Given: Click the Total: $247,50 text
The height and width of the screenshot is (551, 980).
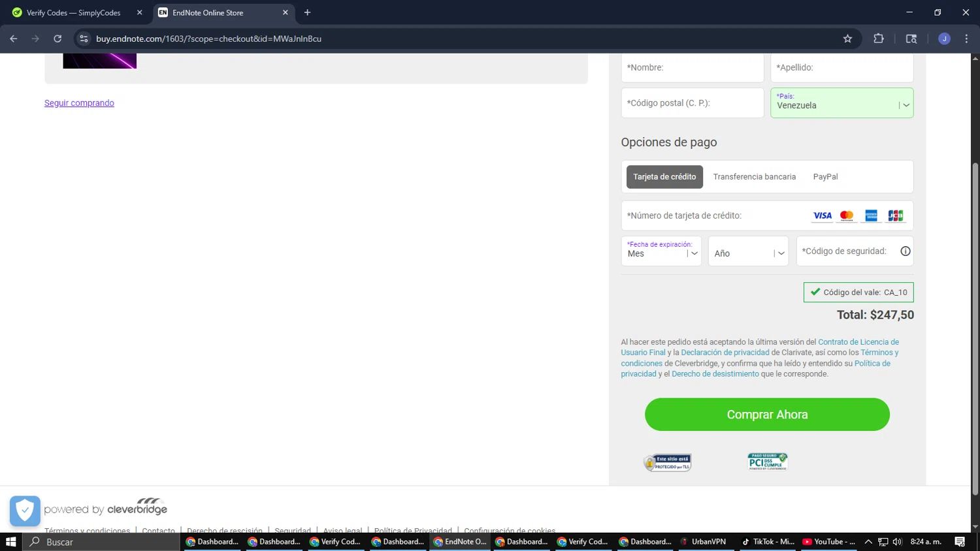Looking at the screenshot, I should 875,315.
